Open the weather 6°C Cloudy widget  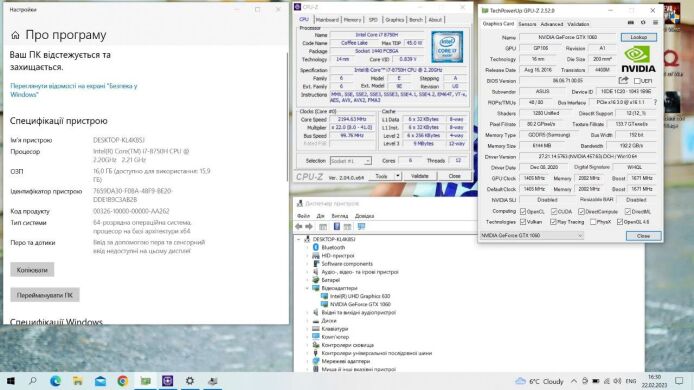(540, 381)
